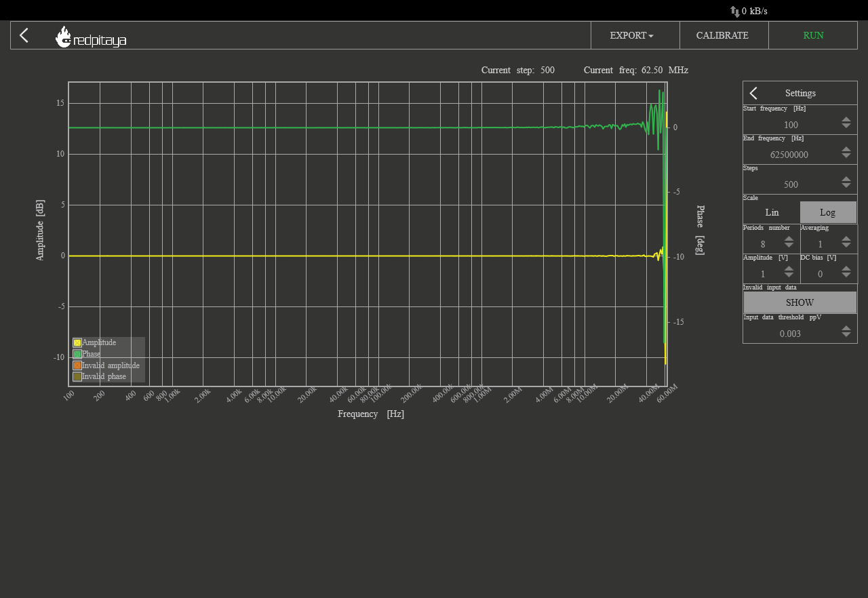This screenshot has width=868, height=598.
Task: Go back using the top-left arrow
Action: [x=24, y=35]
